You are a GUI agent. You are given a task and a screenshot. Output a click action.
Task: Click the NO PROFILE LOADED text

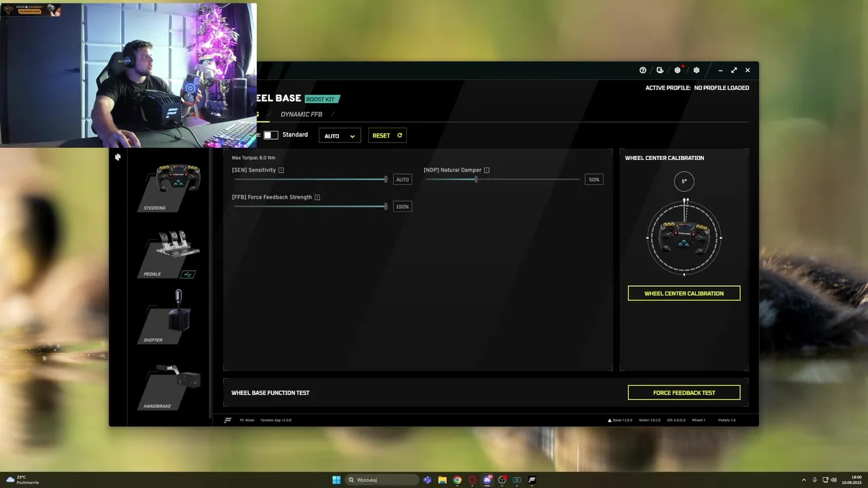coord(722,88)
